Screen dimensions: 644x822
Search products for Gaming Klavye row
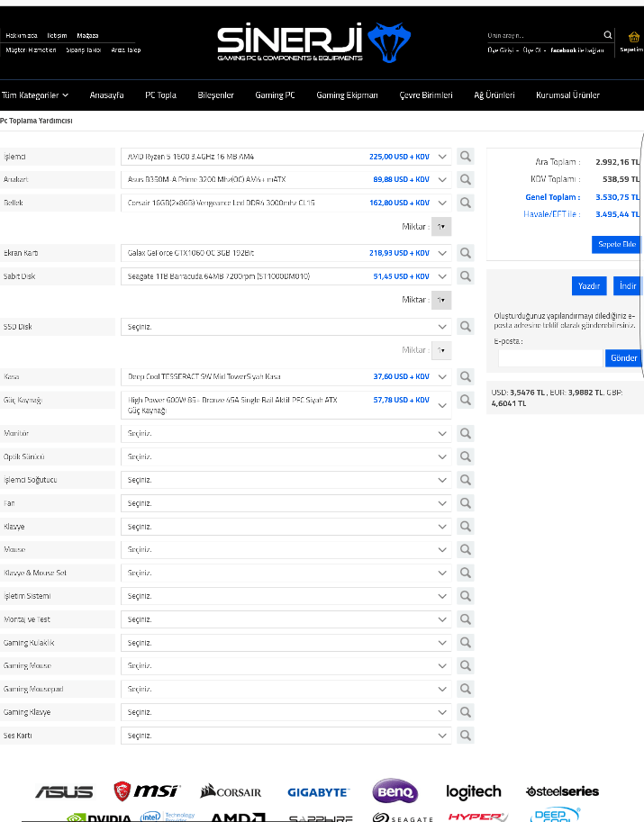click(x=465, y=712)
